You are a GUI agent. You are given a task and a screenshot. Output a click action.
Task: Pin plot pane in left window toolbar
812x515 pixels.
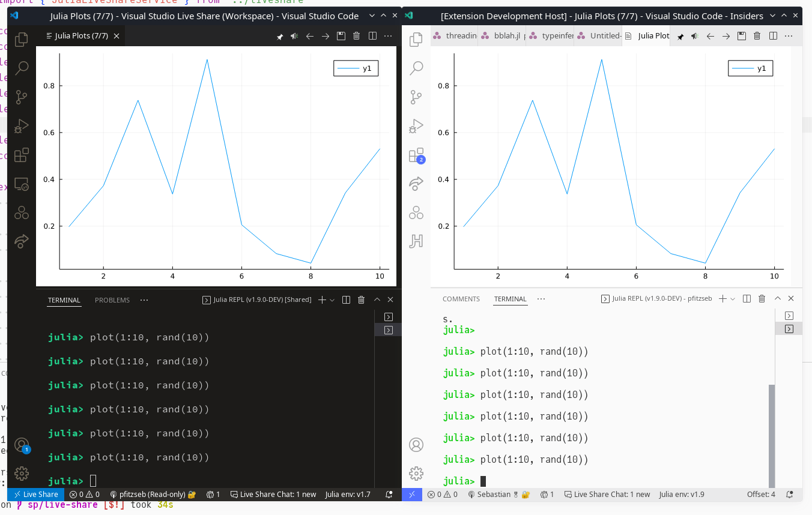(279, 37)
